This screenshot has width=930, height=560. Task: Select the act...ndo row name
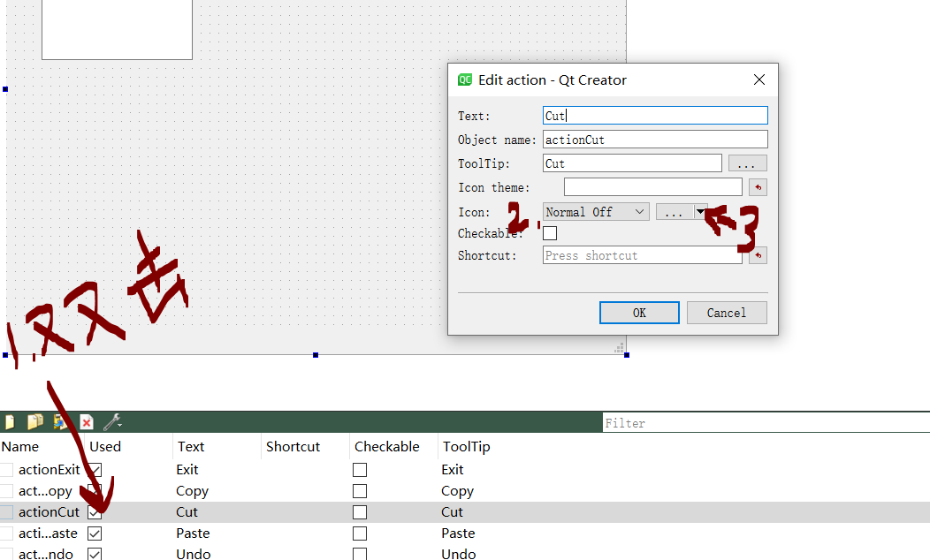coord(46,554)
